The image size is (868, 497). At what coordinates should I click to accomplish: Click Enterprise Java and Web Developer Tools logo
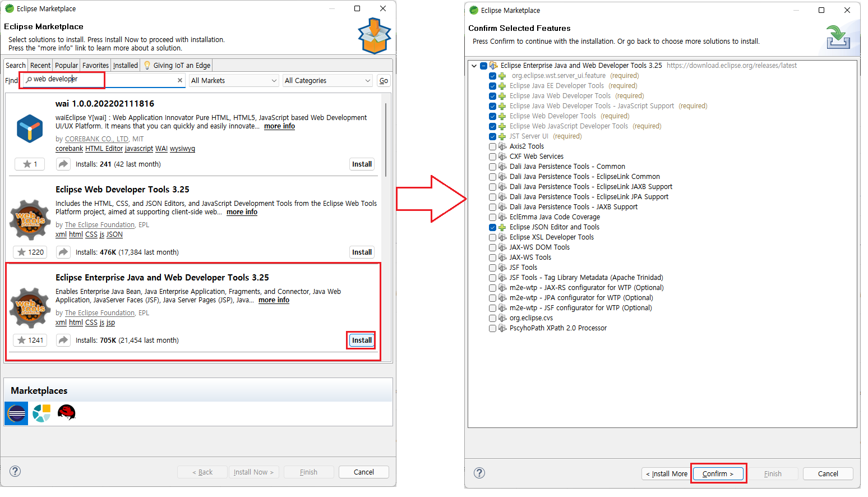point(30,308)
